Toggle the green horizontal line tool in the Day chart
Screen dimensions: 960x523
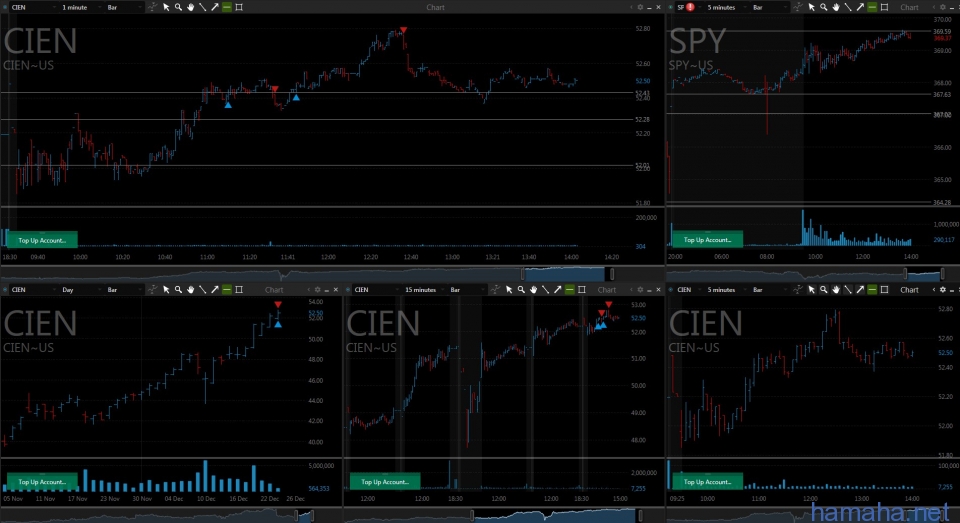point(227,290)
